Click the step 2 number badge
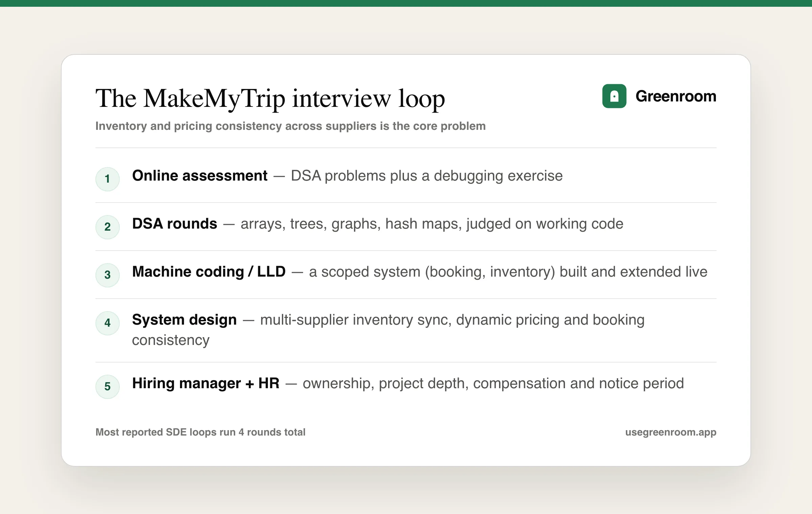 (108, 227)
